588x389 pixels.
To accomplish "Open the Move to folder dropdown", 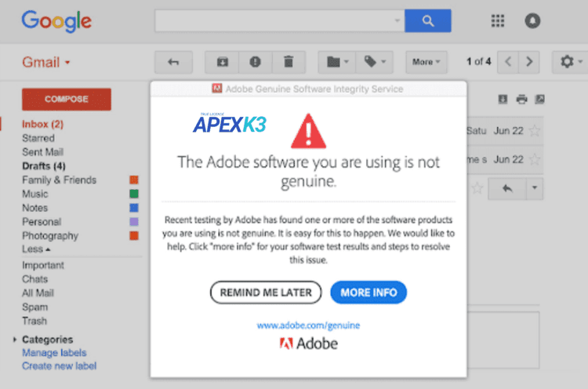I will coord(337,62).
